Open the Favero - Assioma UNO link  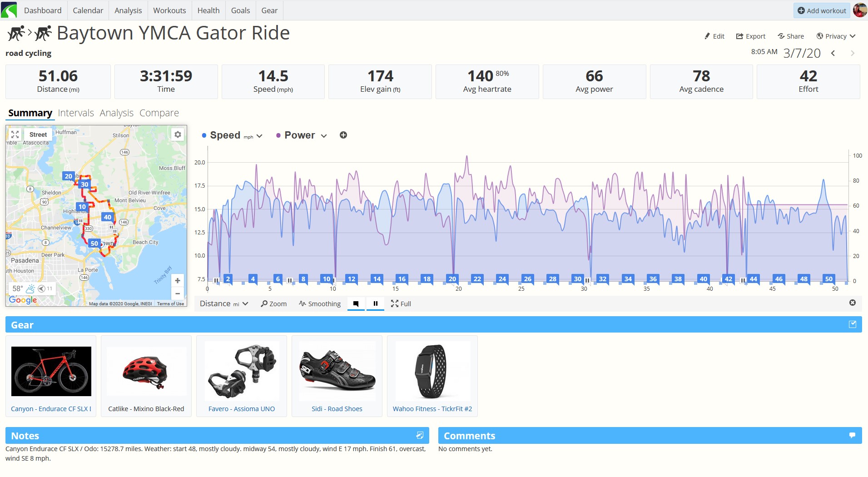pyautogui.click(x=242, y=409)
